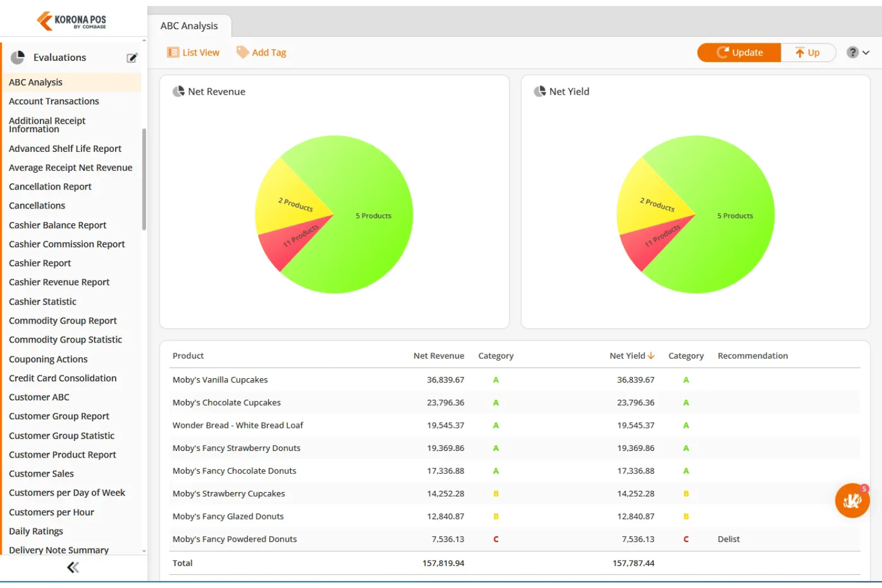Select Customers per Day of Week

(67, 493)
